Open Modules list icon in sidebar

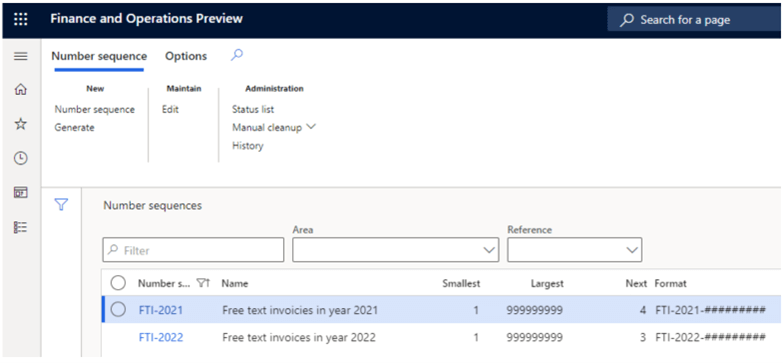point(20,227)
